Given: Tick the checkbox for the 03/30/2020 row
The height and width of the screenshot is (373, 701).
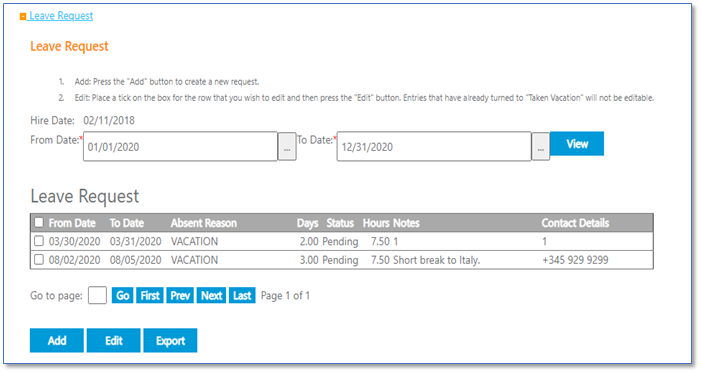Looking at the screenshot, I should pyautogui.click(x=39, y=241).
